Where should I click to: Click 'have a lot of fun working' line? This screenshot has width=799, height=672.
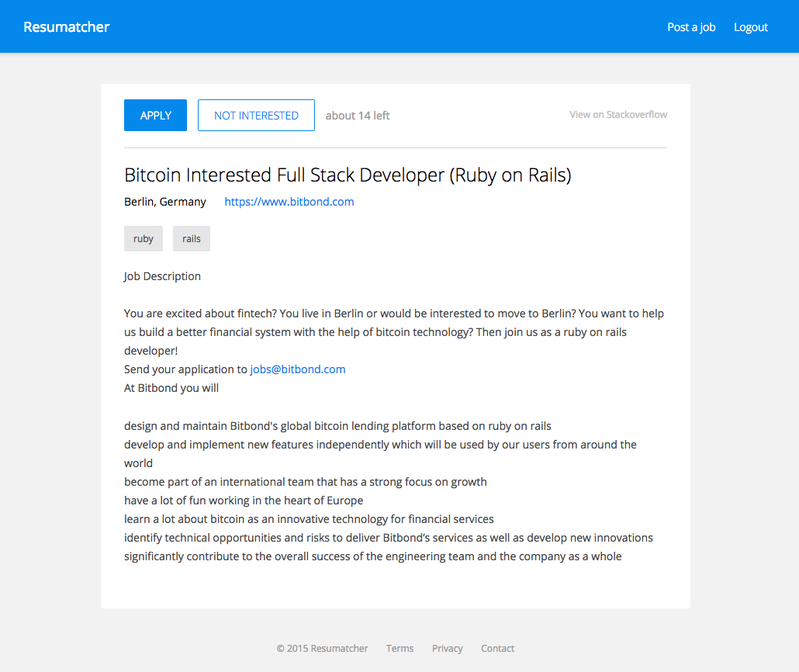pyautogui.click(x=244, y=501)
